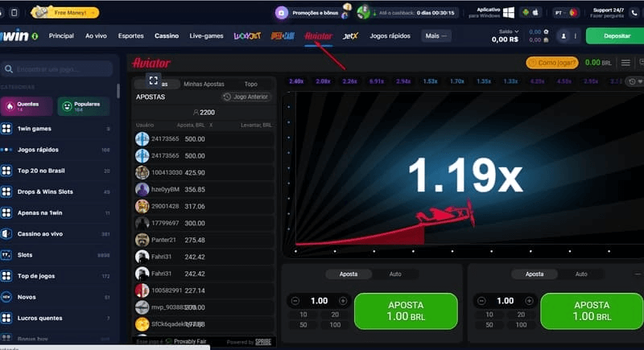
Task: Switch to the Topo tab
Action: click(251, 84)
